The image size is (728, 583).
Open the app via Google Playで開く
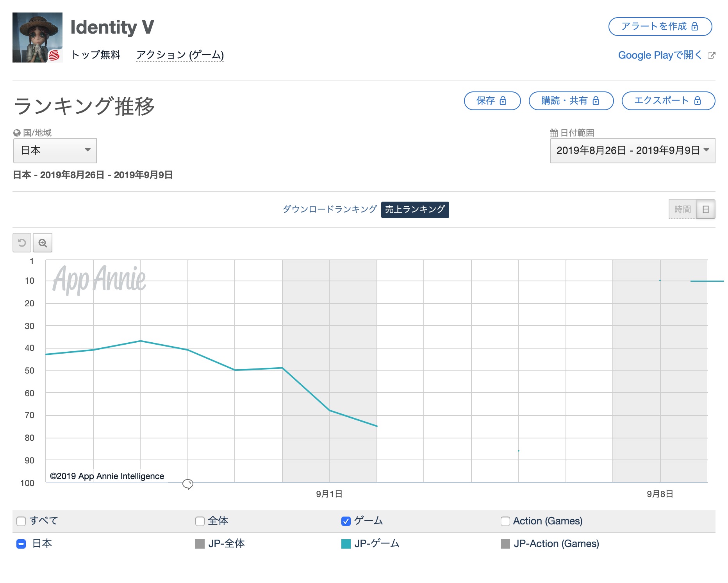660,55
